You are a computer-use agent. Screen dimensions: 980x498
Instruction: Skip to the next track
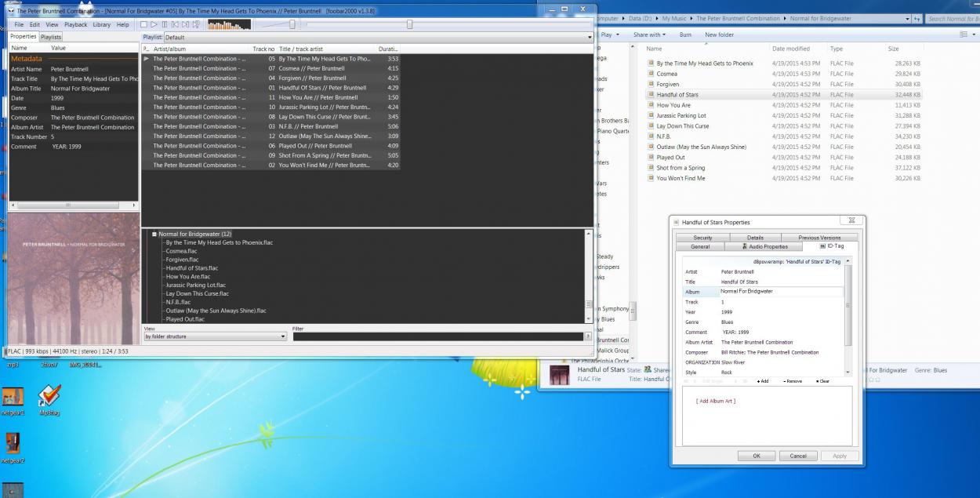[185, 25]
